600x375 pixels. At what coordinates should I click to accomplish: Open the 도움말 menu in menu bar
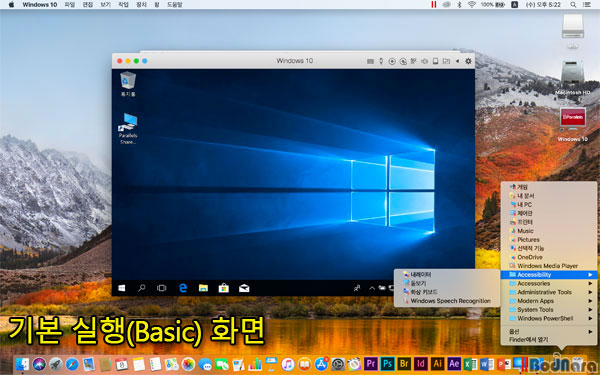point(174,5)
